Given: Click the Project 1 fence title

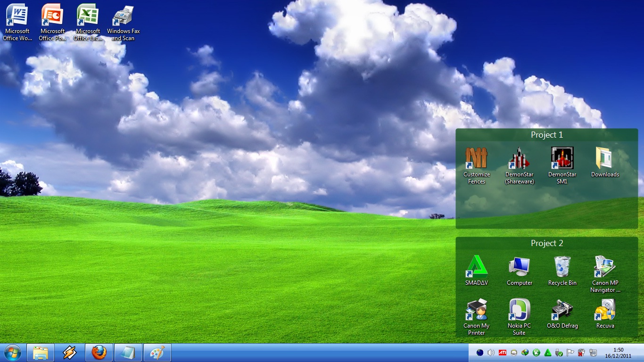Looking at the screenshot, I should tap(547, 135).
